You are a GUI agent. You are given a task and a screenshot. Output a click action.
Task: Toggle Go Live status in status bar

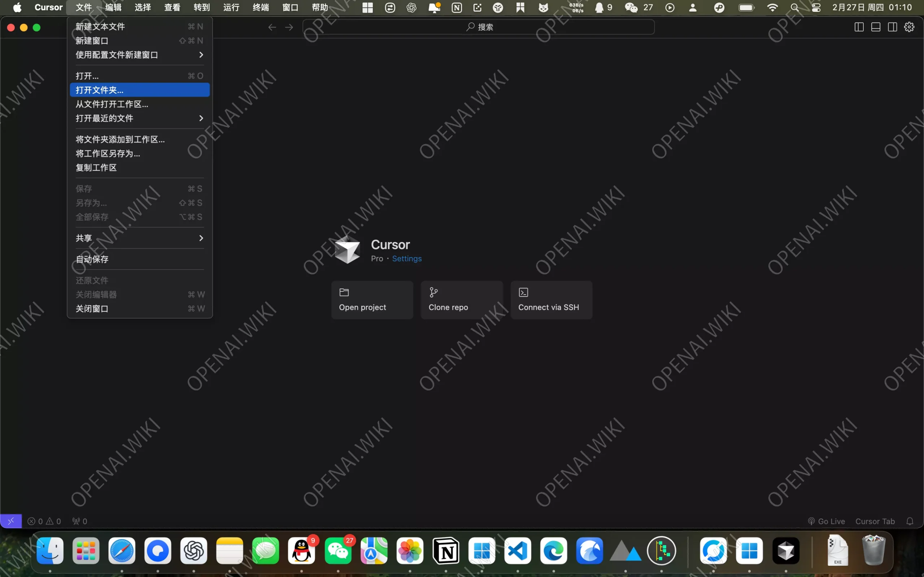828,521
